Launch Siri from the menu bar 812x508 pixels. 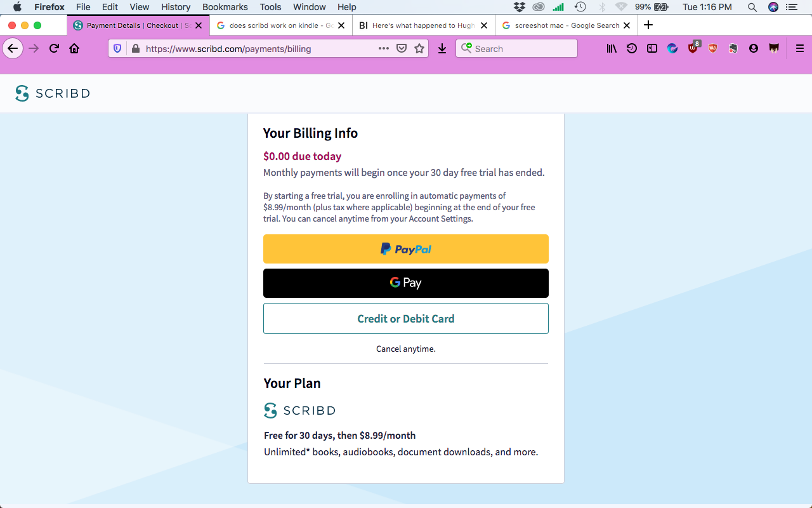pos(773,7)
